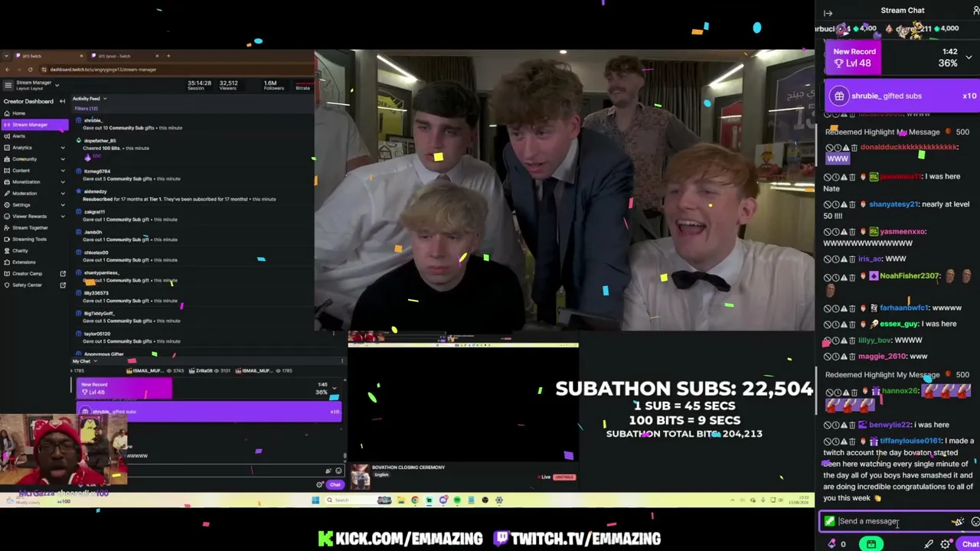Open username maggie_2610 in chat
980x551 pixels.
[882, 356]
